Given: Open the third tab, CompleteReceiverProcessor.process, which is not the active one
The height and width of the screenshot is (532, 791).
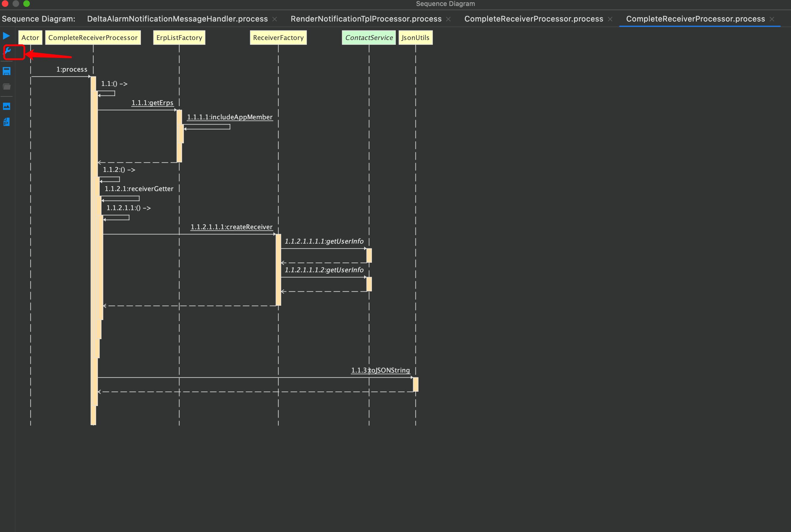Looking at the screenshot, I should coord(534,19).
